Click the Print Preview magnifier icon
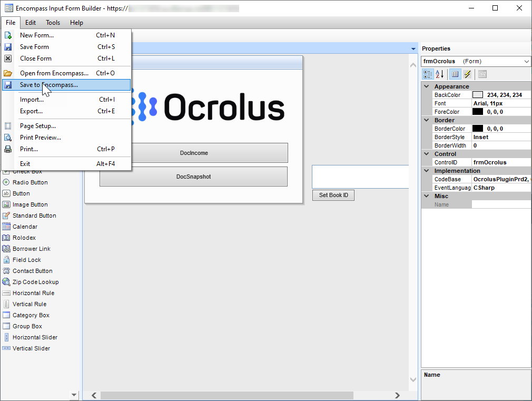Screen dimensions: 532x401 8,138
